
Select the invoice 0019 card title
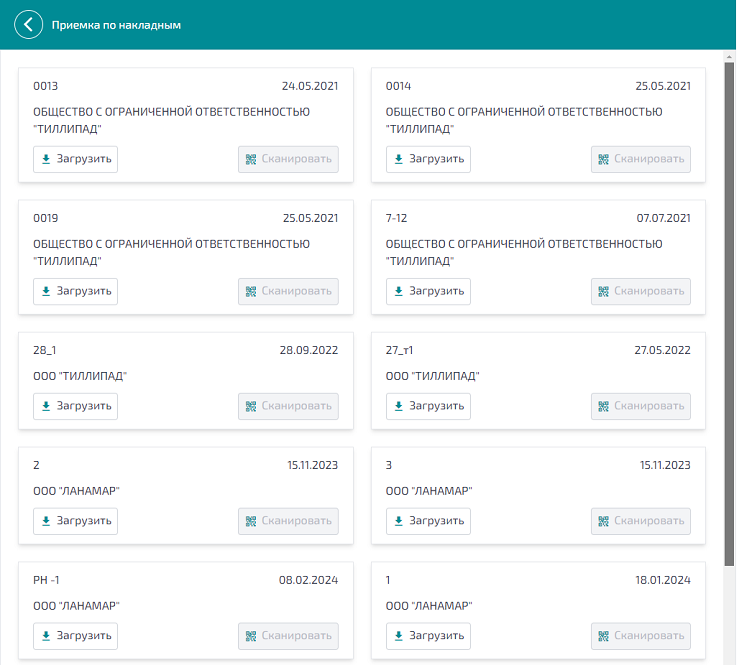point(46,218)
